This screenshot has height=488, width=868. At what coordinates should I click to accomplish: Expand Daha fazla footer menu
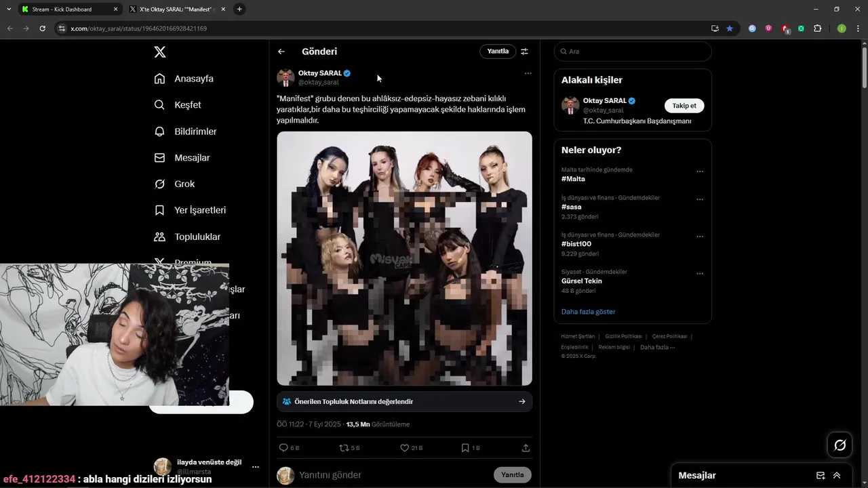(x=657, y=347)
